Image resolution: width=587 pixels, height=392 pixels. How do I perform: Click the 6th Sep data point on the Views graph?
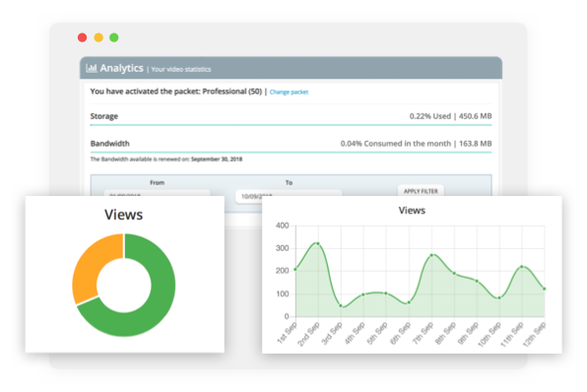pos(409,302)
